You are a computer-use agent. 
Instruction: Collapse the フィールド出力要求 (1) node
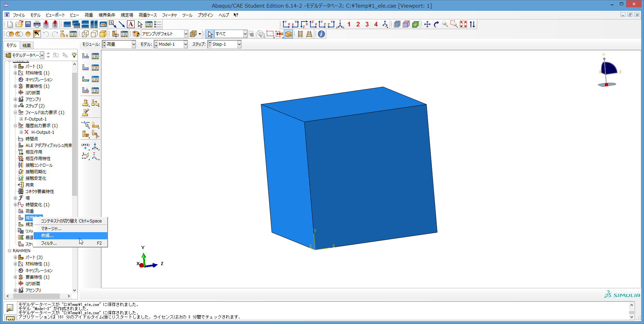pyautogui.click(x=15, y=113)
